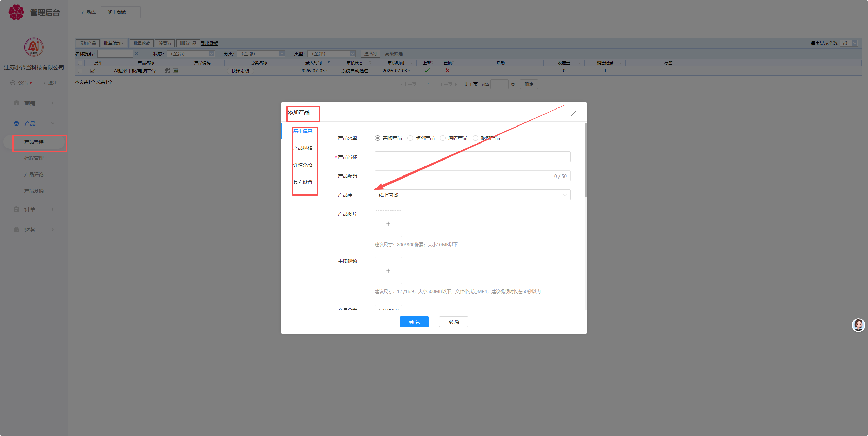Screen dimensions: 868x436
Task: Show the QR code icon for AI超级平板
Action: (167, 71)
